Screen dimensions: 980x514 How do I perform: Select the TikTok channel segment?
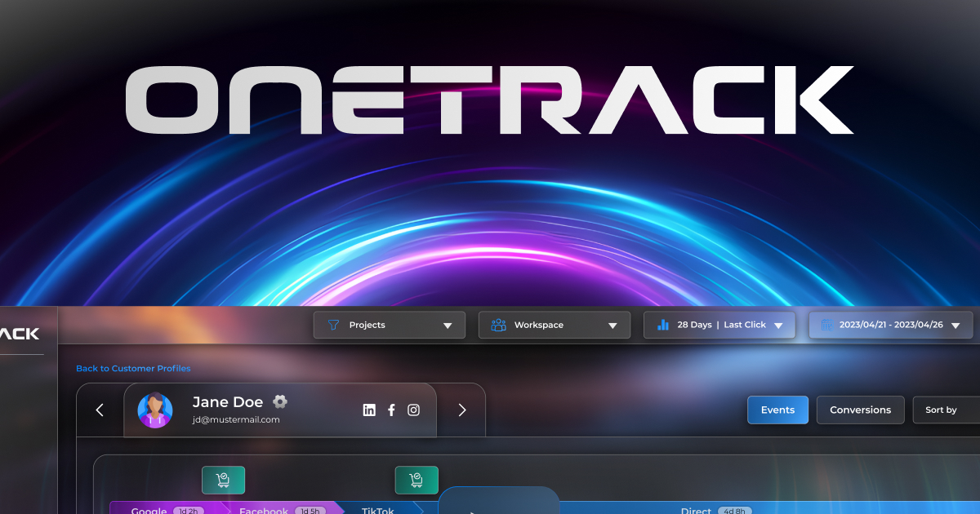tap(378, 509)
